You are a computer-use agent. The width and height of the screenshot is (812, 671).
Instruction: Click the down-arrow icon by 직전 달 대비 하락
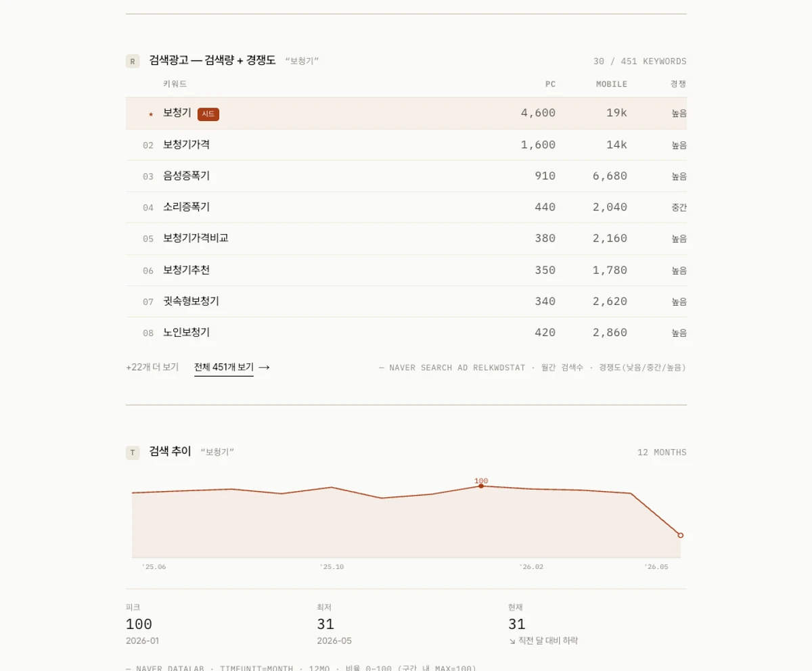pyautogui.click(x=512, y=641)
